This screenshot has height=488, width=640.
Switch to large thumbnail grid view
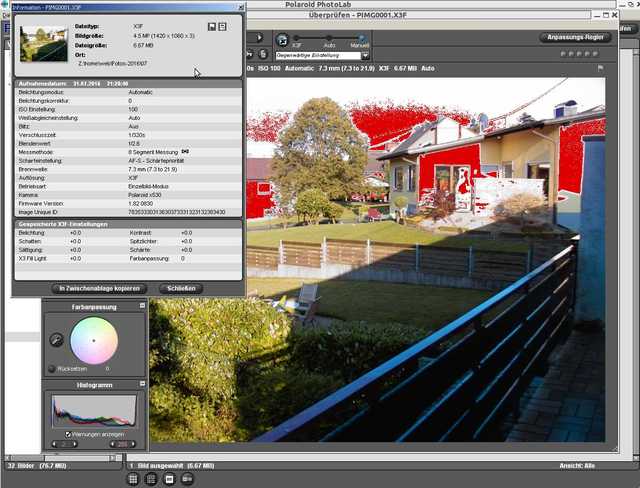click(x=133, y=479)
